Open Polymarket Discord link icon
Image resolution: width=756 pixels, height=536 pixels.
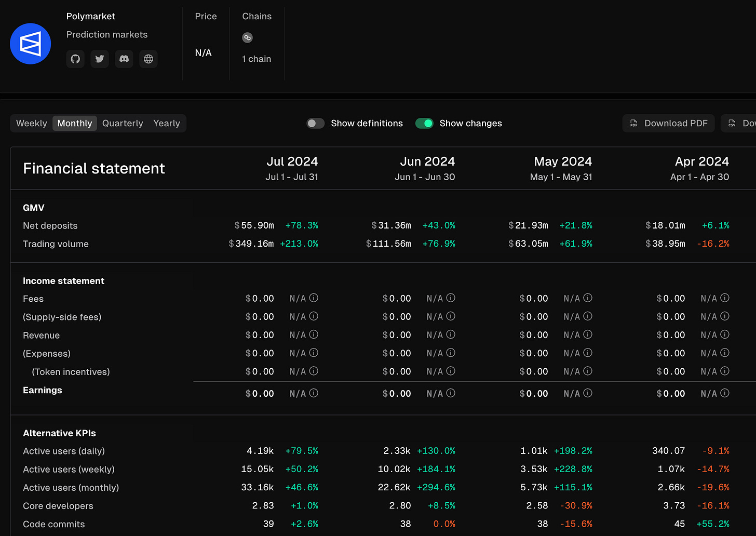pyautogui.click(x=124, y=59)
